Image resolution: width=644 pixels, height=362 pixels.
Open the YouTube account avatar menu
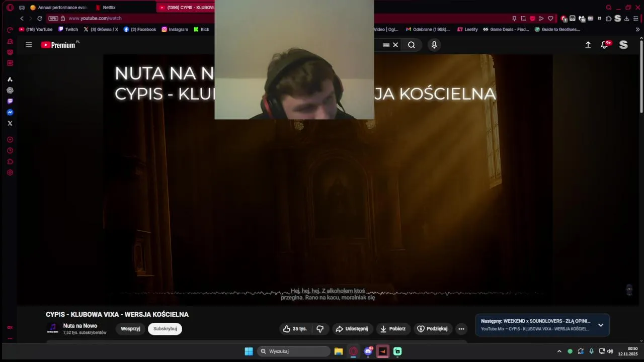click(x=623, y=45)
